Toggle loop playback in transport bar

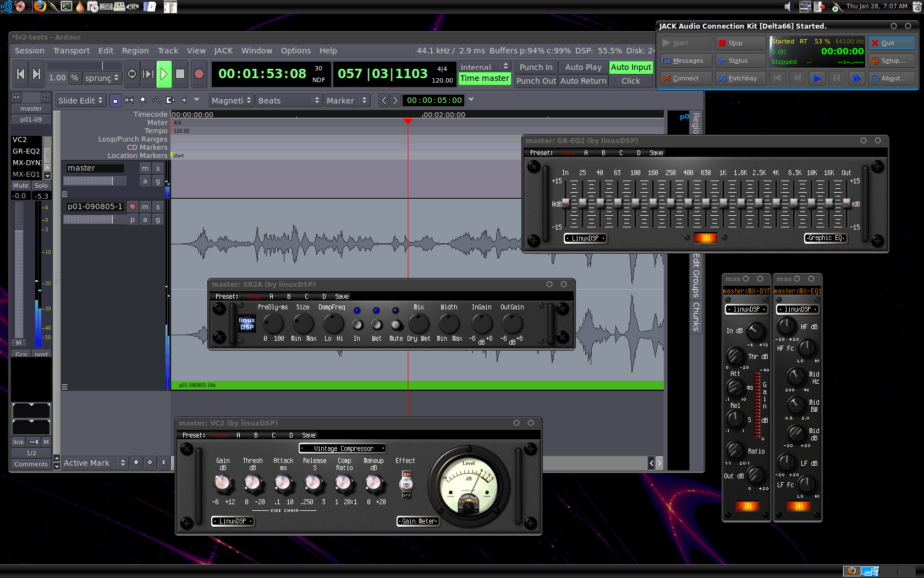pos(132,74)
